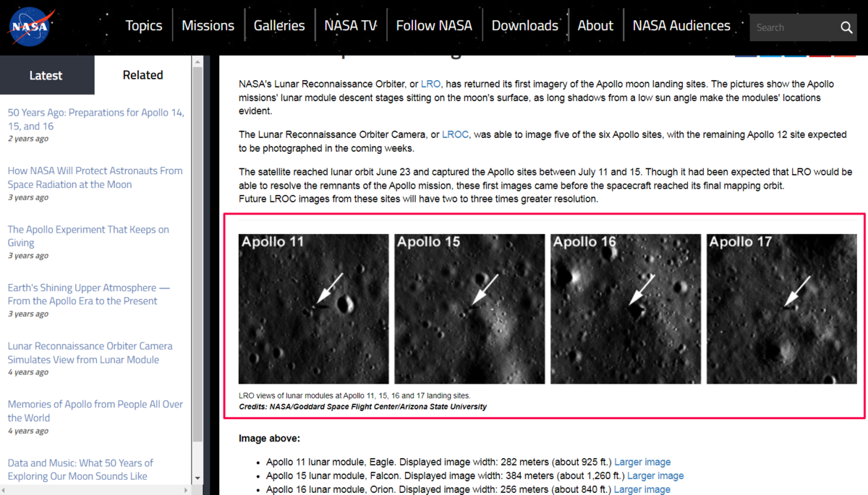The width and height of the screenshot is (868, 495).
Task: Open 'Data and Music: What 50 Years' article
Action: pos(80,470)
